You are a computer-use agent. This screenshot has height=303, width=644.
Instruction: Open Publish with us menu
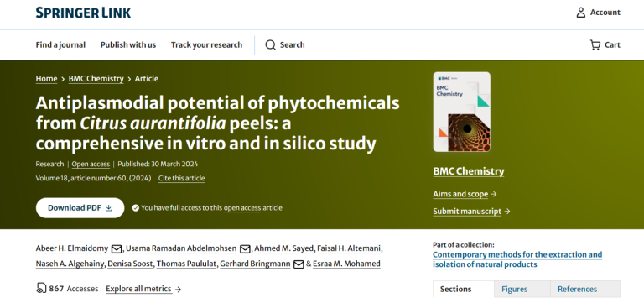point(128,44)
